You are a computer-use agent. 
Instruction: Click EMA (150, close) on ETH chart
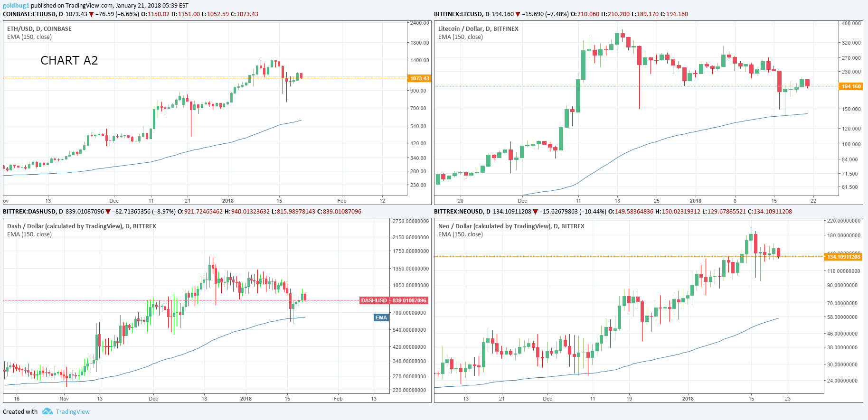(29, 37)
